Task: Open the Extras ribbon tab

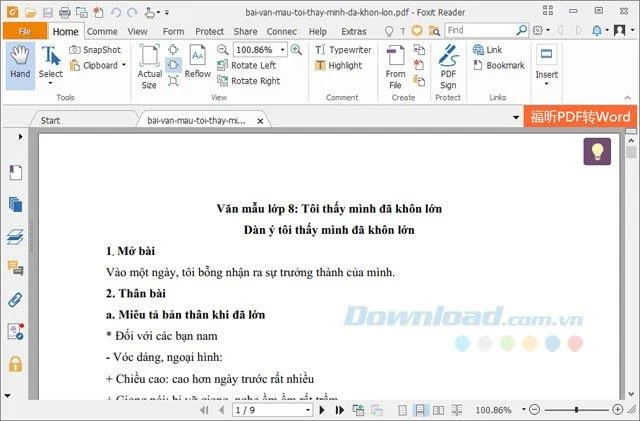Action: point(353,31)
